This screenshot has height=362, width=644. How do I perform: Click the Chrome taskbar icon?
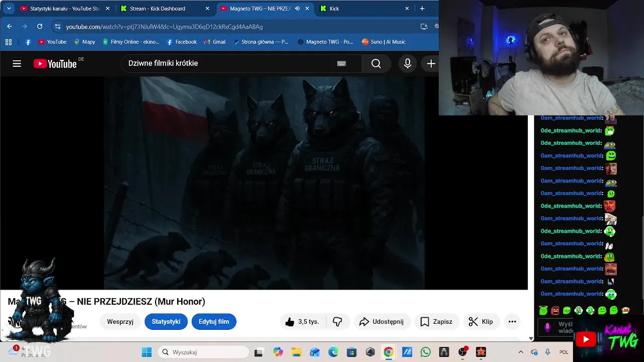pyautogui.click(x=388, y=352)
